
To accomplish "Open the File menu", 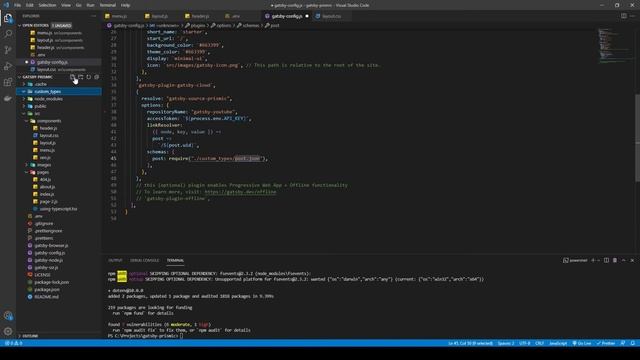I will pyautogui.click(x=17, y=5).
